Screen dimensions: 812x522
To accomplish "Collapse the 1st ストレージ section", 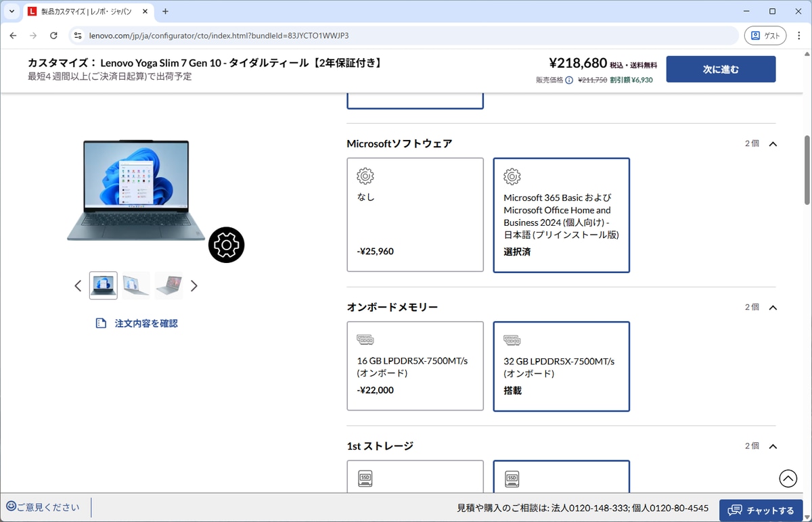I will point(772,446).
